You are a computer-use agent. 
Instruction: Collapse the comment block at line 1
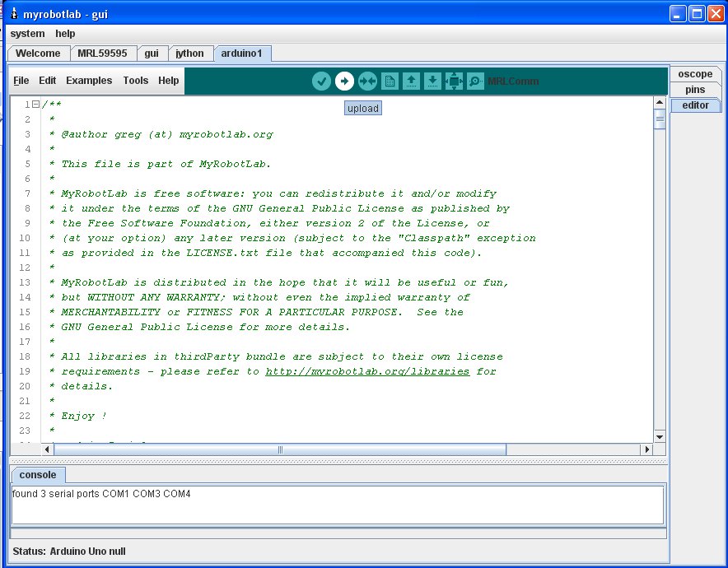click(35, 105)
